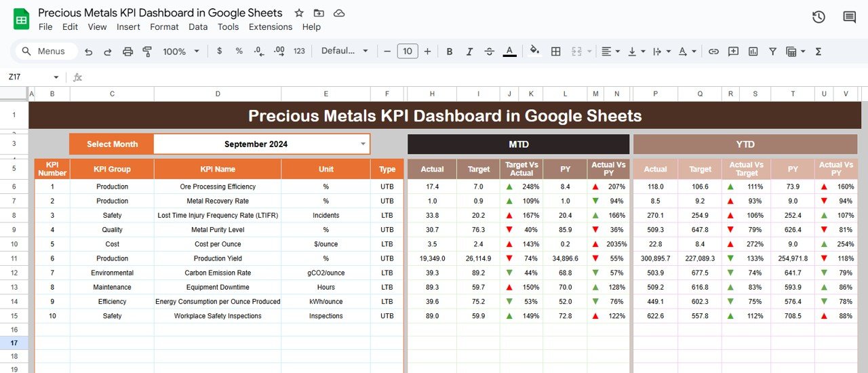Viewport: 868px width, 373px height.
Task: Open the Extensions menu
Action: (x=271, y=27)
